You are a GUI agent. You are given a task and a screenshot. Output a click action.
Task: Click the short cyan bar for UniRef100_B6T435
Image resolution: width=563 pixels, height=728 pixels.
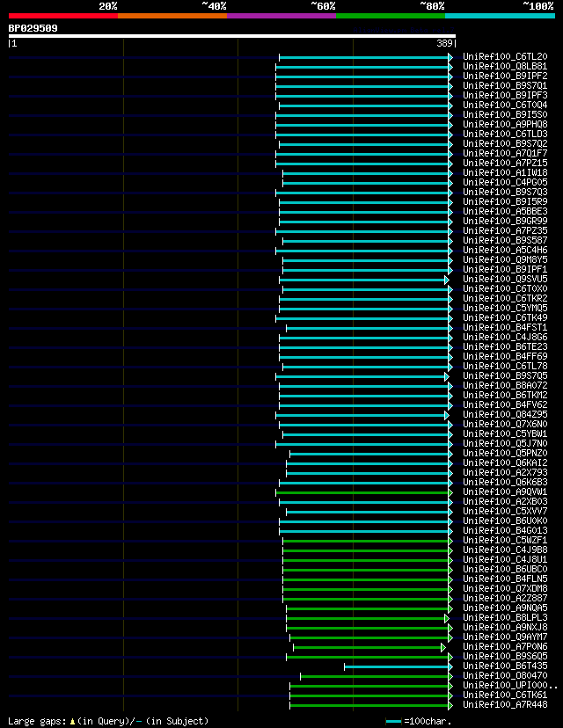click(397, 666)
